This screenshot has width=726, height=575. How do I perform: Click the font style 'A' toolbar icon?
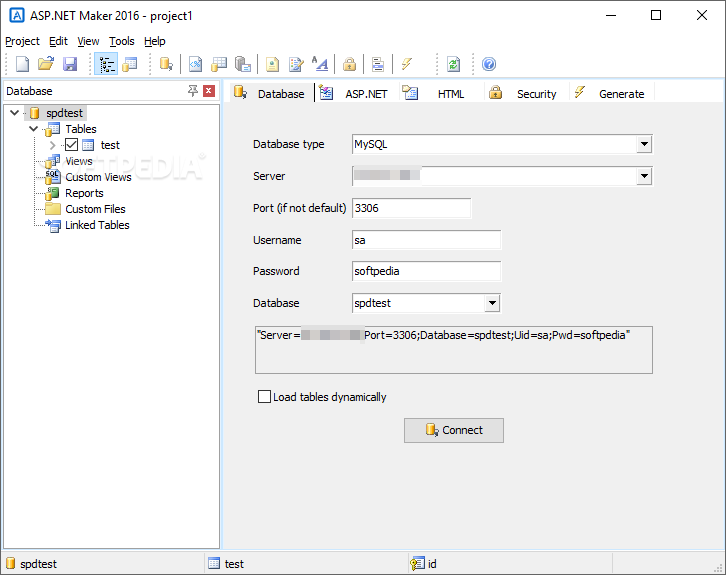[320, 64]
